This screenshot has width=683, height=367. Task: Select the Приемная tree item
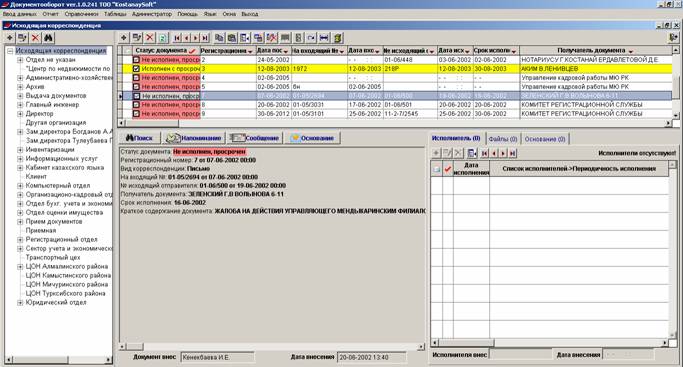pos(41,230)
